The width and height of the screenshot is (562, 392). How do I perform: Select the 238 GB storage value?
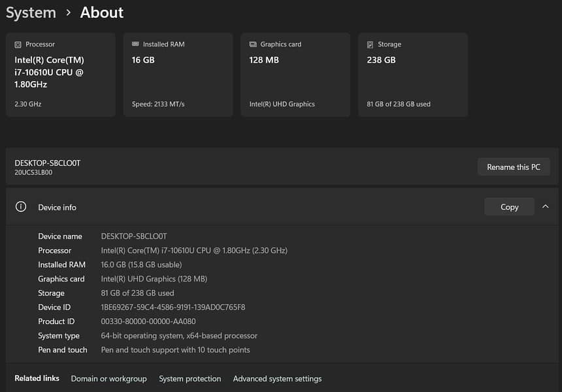click(x=381, y=60)
